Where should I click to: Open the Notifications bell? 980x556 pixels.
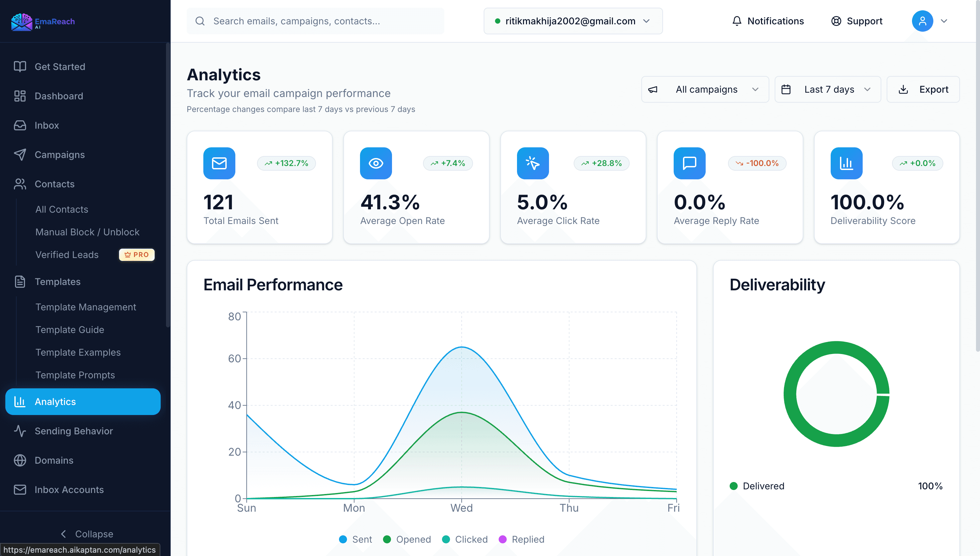[x=767, y=21]
